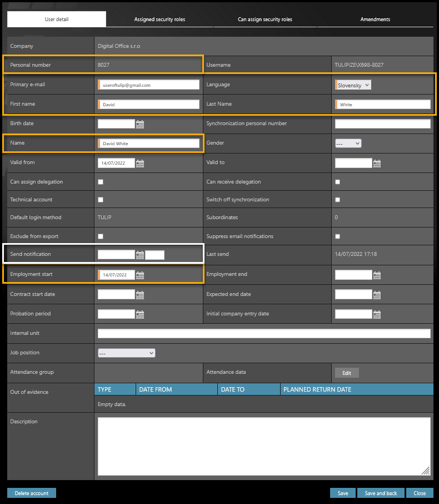Expand the Job position dropdown
The height and width of the screenshot is (504, 439).
pos(126,353)
